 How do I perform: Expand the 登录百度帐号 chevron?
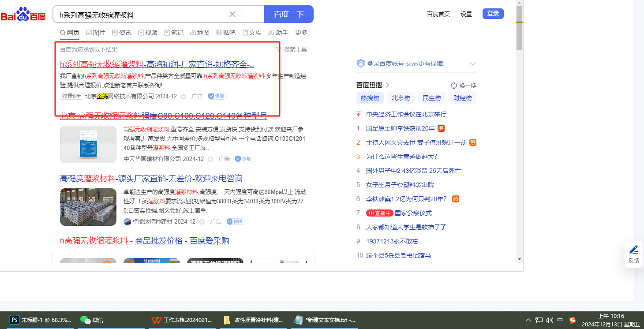pyautogui.click(x=473, y=64)
